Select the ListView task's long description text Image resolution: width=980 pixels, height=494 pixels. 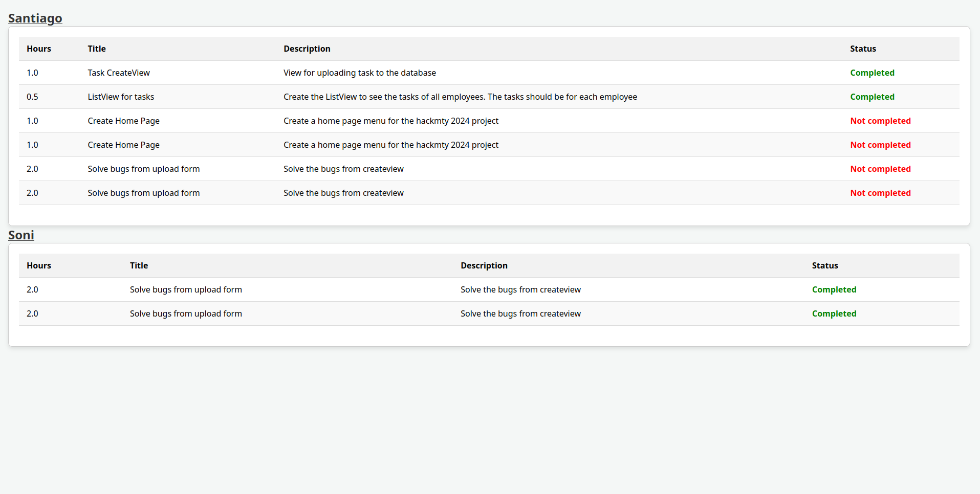click(x=460, y=97)
